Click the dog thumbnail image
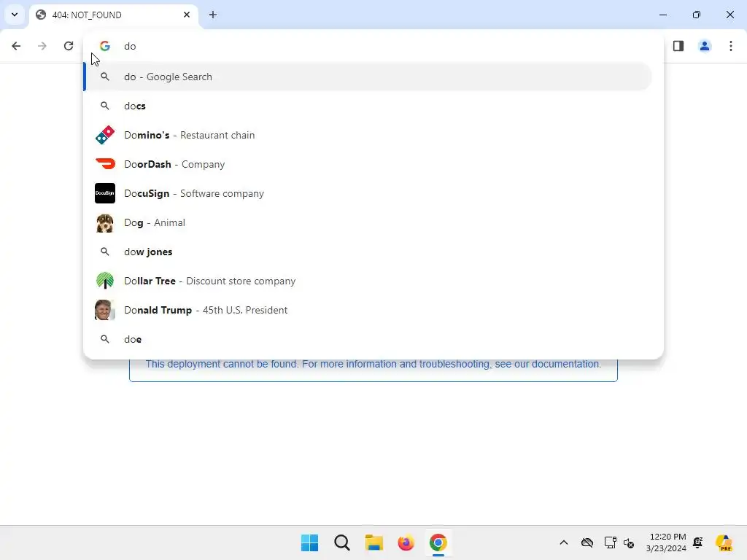 (x=105, y=222)
